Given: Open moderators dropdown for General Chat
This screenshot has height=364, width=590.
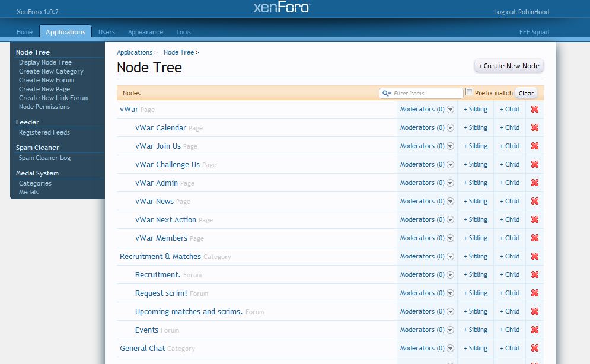Looking at the screenshot, I should coord(451,349).
